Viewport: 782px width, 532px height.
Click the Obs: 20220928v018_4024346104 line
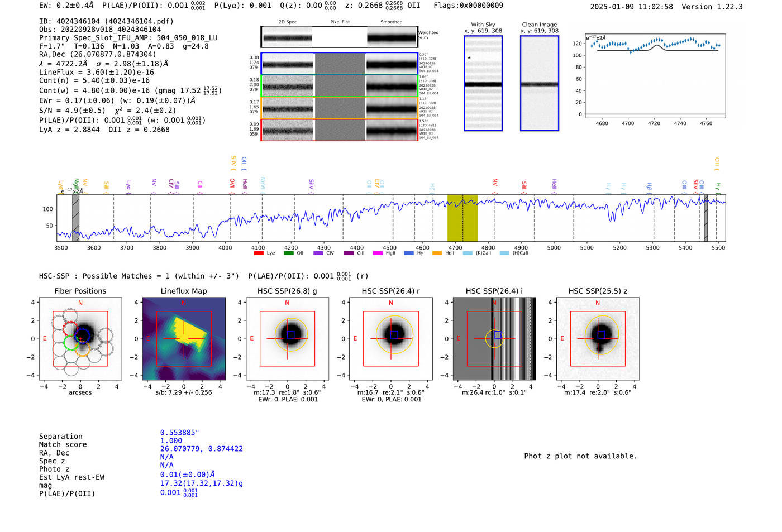pos(100,30)
